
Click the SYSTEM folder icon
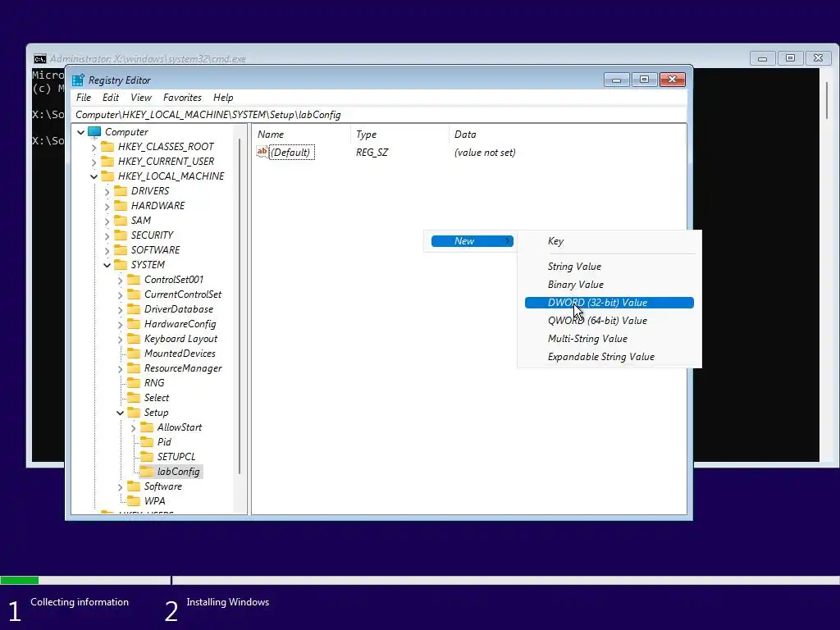click(x=121, y=265)
